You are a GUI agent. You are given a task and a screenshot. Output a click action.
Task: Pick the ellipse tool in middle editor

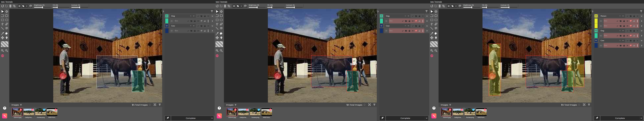pos(221,20)
